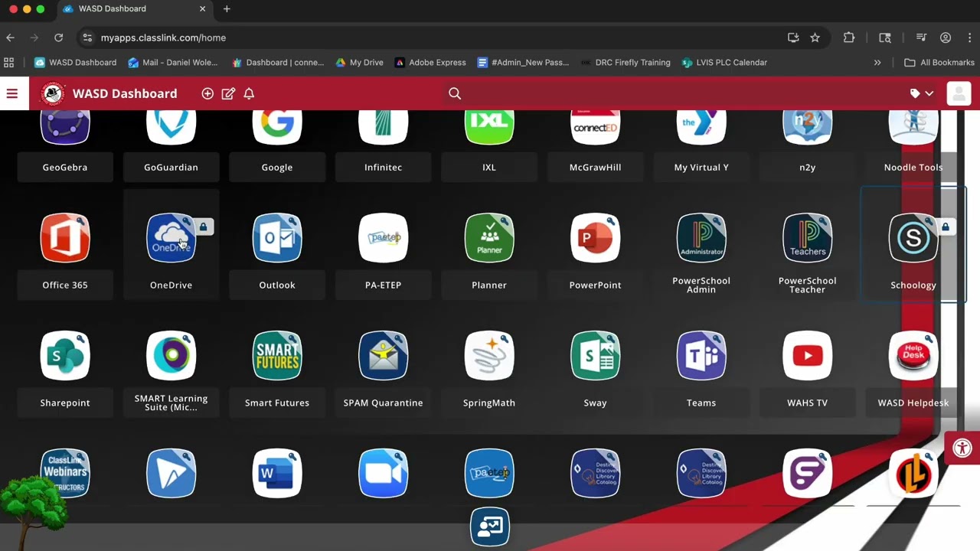Viewport: 980px width, 551px height.
Task: Launch the Teams app
Action: click(x=701, y=356)
